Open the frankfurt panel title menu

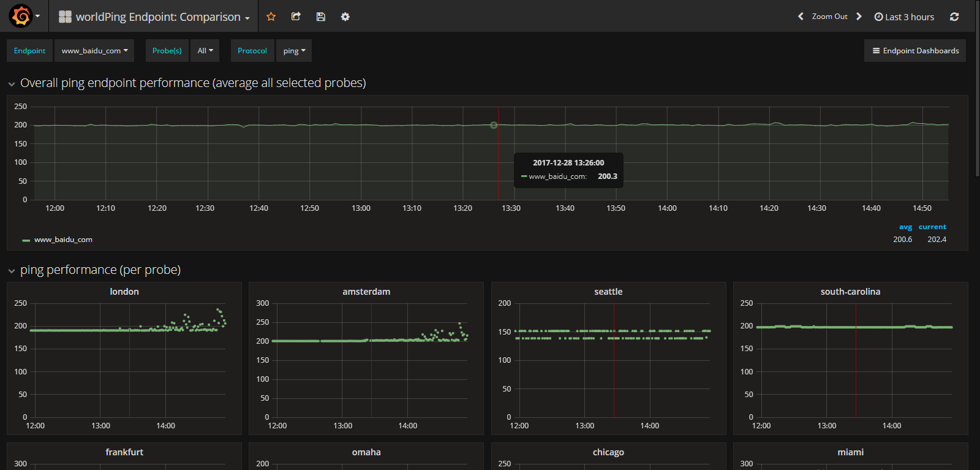click(x=124, y=452)
